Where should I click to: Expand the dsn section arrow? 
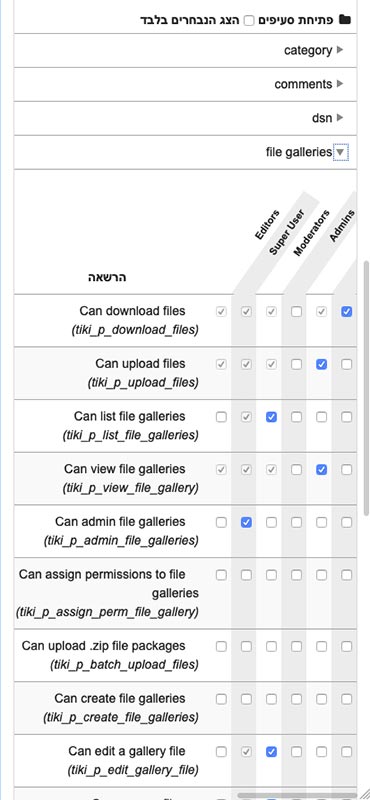340,117
